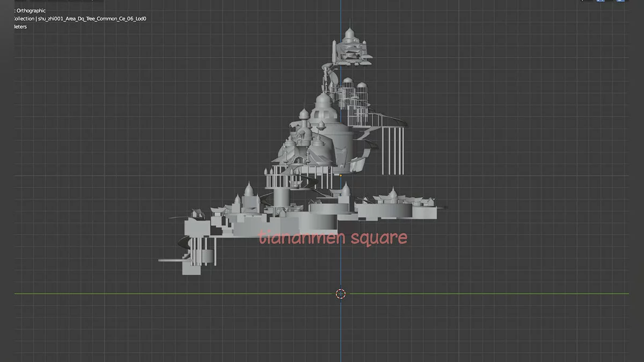Click the small domed tower on the left tier
Image resolution: width=644 pixels, height=362 pixels.
(248, 190)
